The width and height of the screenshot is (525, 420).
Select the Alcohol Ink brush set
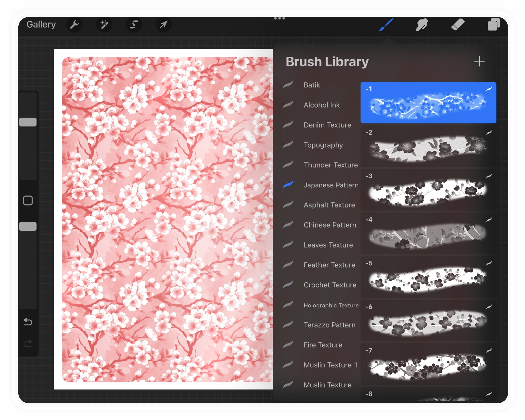coord(322,105)
